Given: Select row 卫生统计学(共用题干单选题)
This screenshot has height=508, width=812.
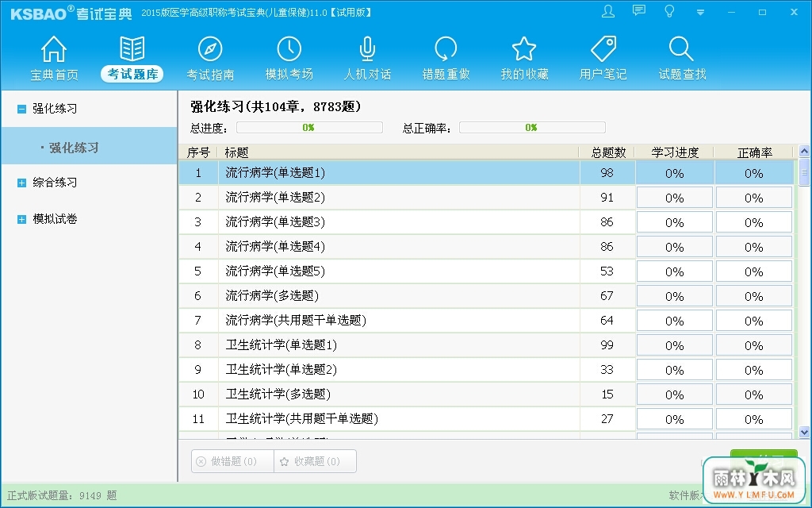Looking at the screenshot, I should tap(486, 419).
